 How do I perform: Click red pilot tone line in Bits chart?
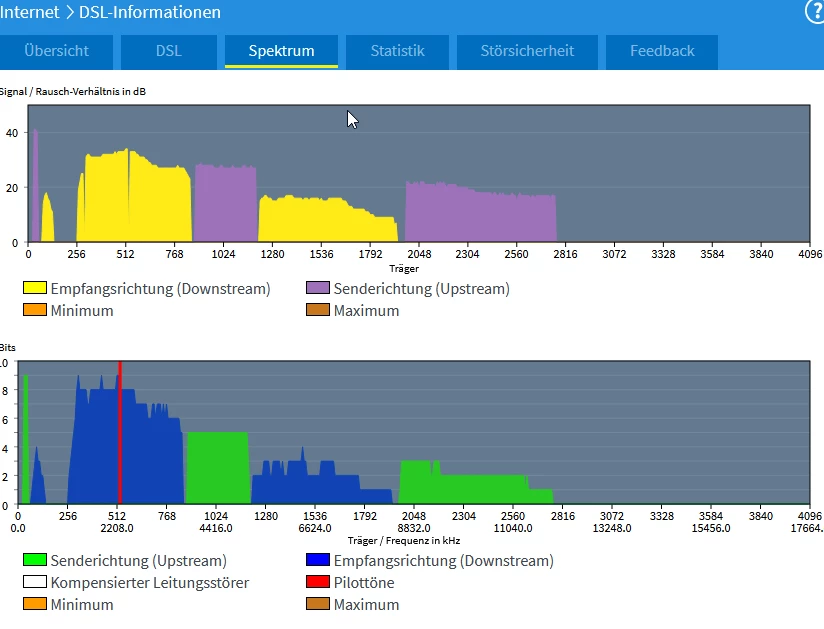click(x=120, y=430)
